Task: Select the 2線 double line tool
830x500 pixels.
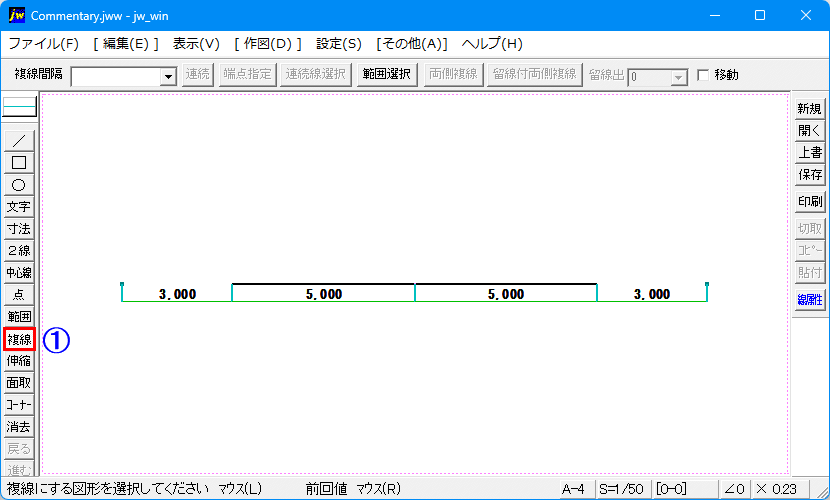Action: (x=19, y=251)
